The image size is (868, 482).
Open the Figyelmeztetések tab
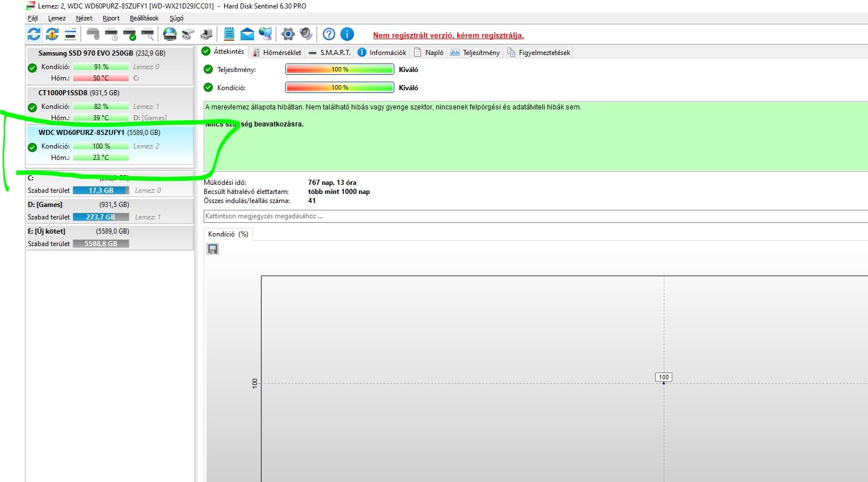tap(539, 52)
